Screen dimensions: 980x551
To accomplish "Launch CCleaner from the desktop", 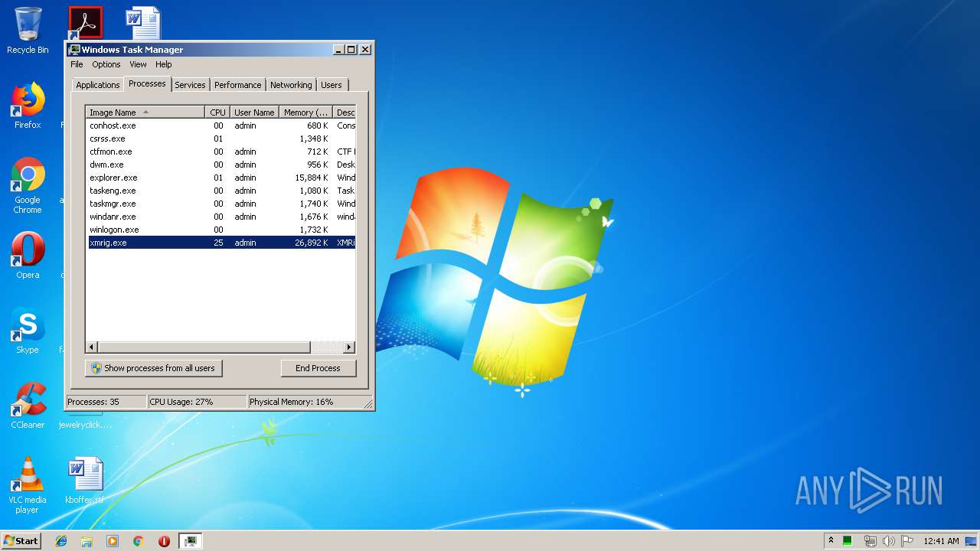I will click(x=28, y=406).
